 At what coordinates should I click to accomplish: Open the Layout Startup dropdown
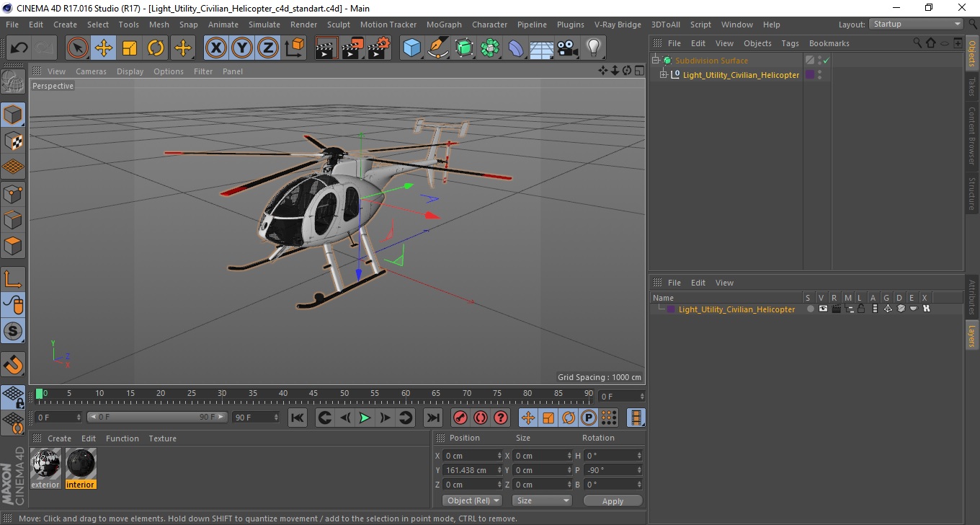[916, 24]
